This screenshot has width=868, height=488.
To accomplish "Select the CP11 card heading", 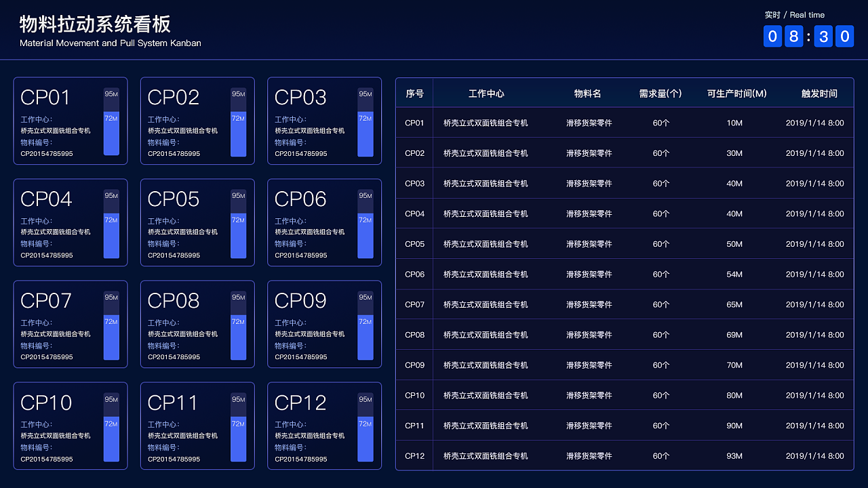I will click(174, 403).
